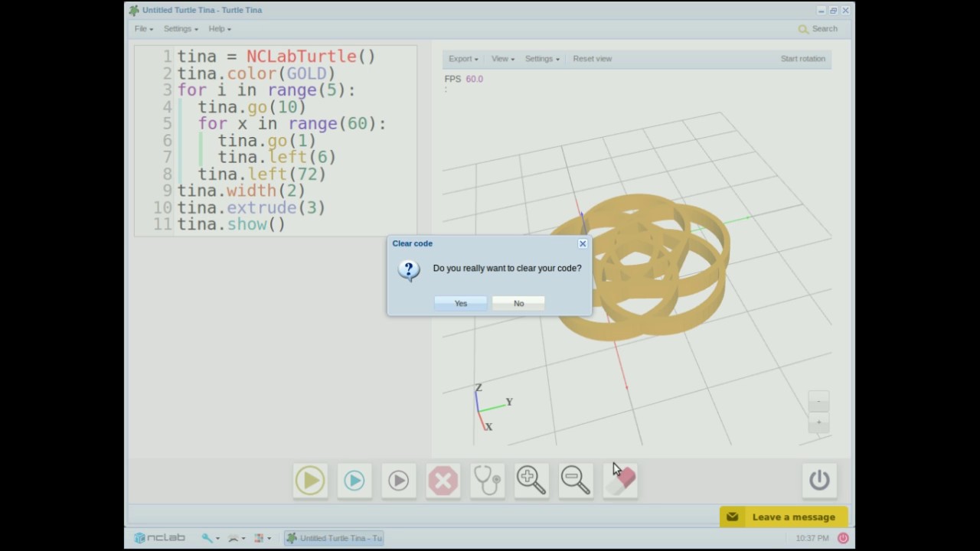Click the 3D view minus zoom button
The image size is (980, 551).
[818, 402]
